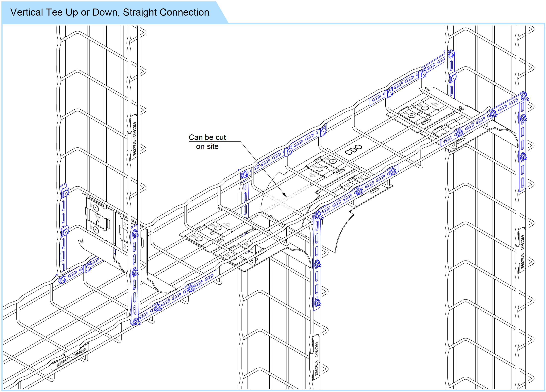The width and height of the screenshot is (546, 392).
Task: Click the arrowhead of the annotation leader line
Action: (x=285, y=195)
